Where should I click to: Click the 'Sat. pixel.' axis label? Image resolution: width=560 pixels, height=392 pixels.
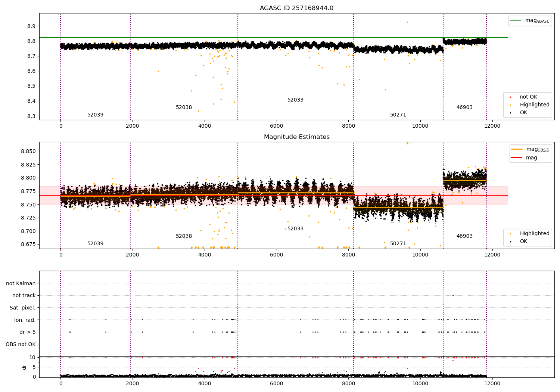[x=23, y=308]
